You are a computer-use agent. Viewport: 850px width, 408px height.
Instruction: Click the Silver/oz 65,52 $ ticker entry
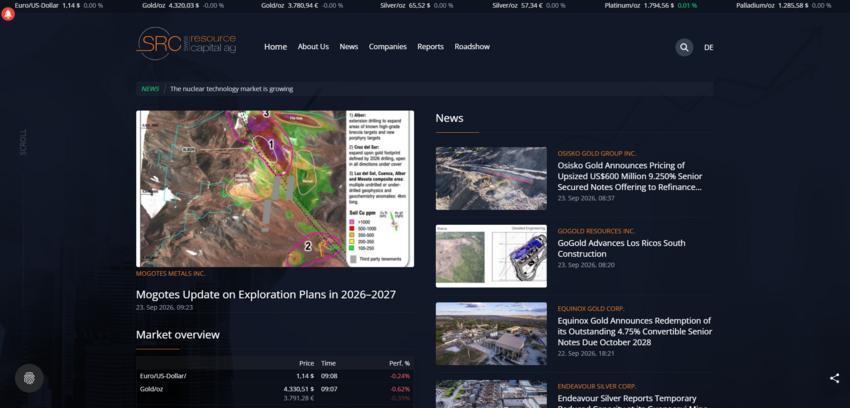point(416,5)
